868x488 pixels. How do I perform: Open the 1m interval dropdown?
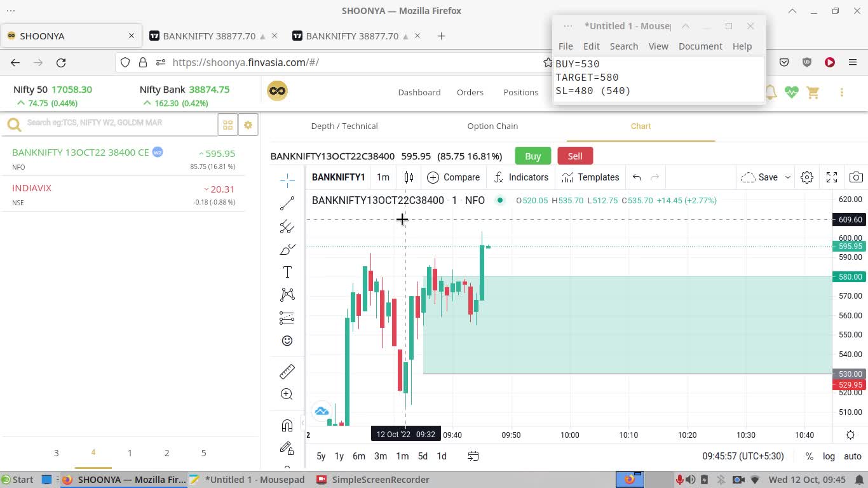click(x=383, y=177)
